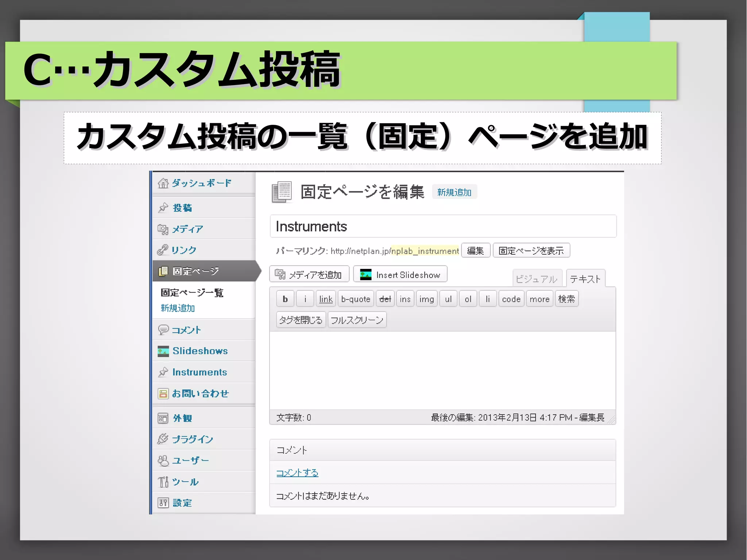Click the Instruments title input field

pos(443,226)
